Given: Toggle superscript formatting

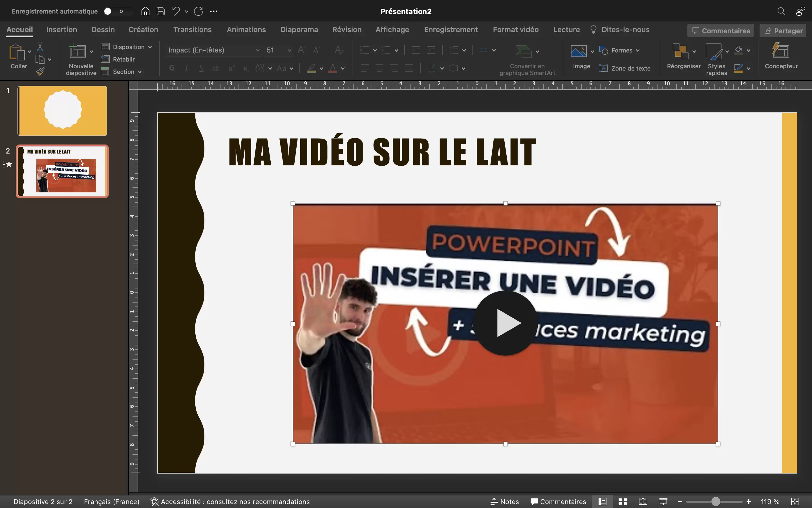Looking at the screenshot, I should tap(231, 68).
